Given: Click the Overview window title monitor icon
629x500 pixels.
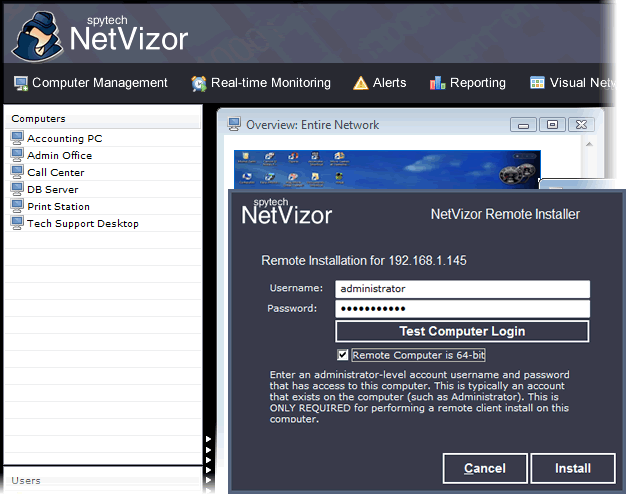Looking at the screenshot, I should 234,124.
